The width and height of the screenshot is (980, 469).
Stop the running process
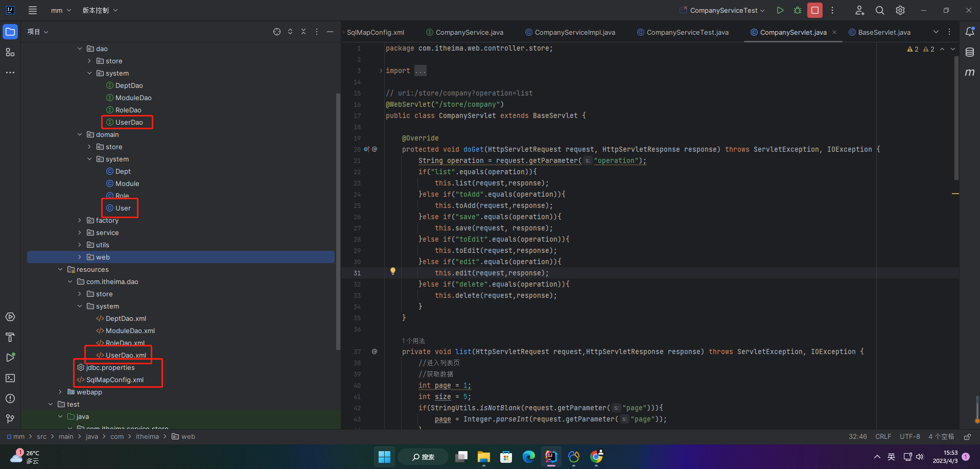(x=815, y=10)
